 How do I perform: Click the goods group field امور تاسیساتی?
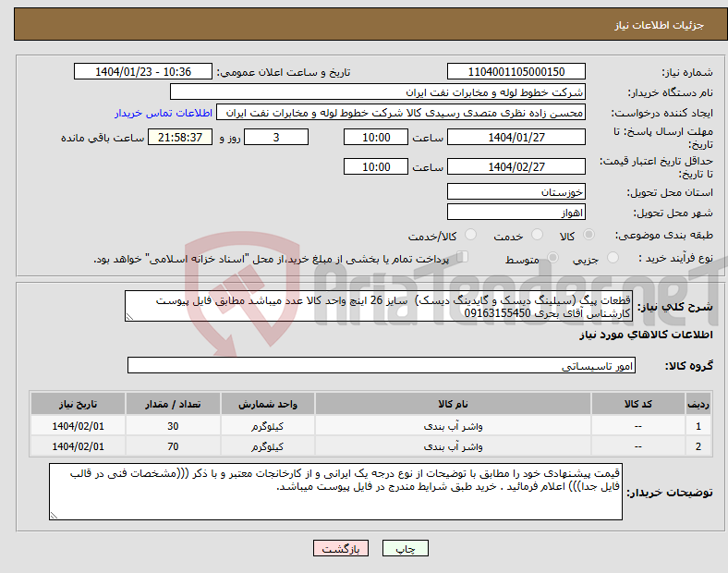click(x=382, y=365)
